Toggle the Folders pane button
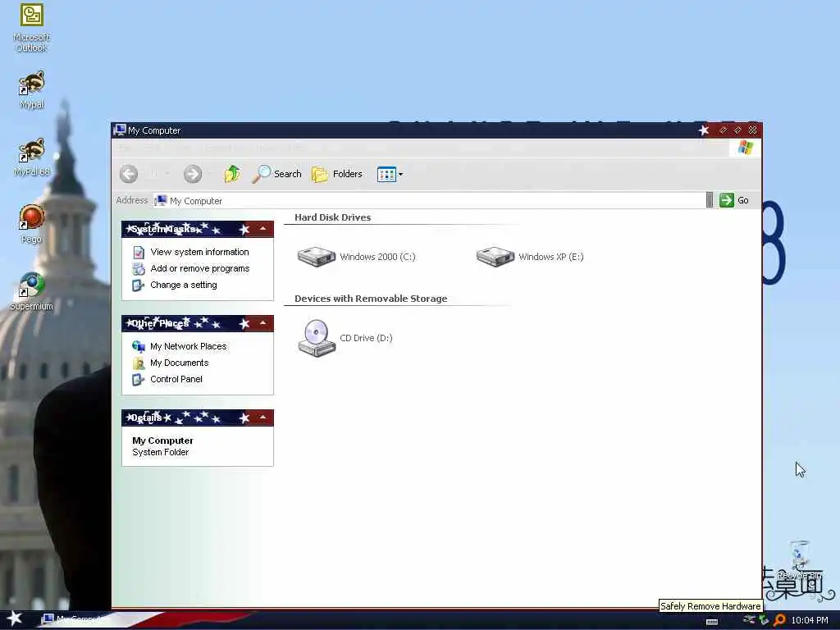840x630 pixels. 337,174
